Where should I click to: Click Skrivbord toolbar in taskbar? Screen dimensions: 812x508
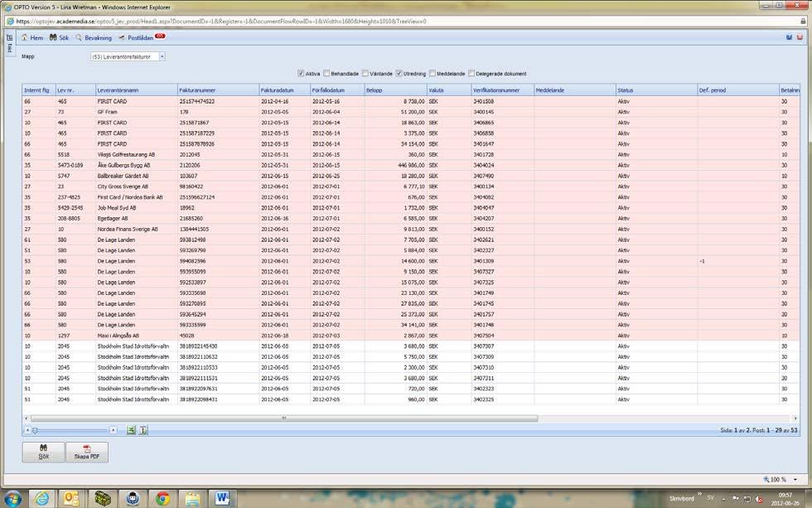tap(681, 499)
